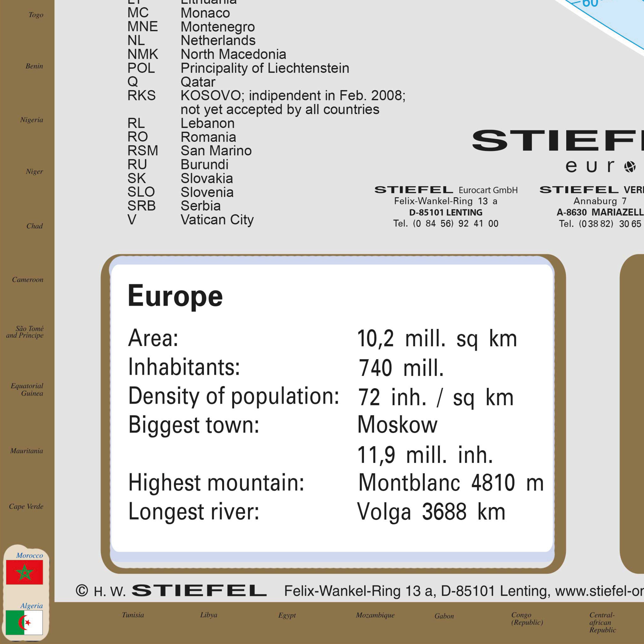The width and height of the screenshot is (644, 644).
Task: Select the 'Lebanon' entry
Action: 208,123
